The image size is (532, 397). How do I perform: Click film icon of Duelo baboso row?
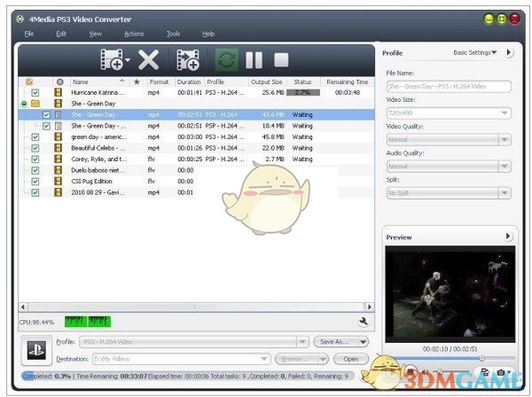(x=59, y=170)
